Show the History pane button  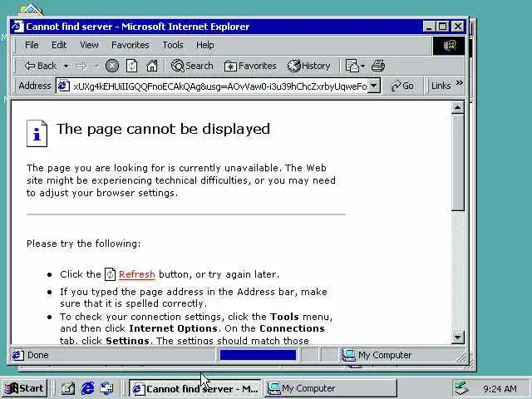point(308,66)
